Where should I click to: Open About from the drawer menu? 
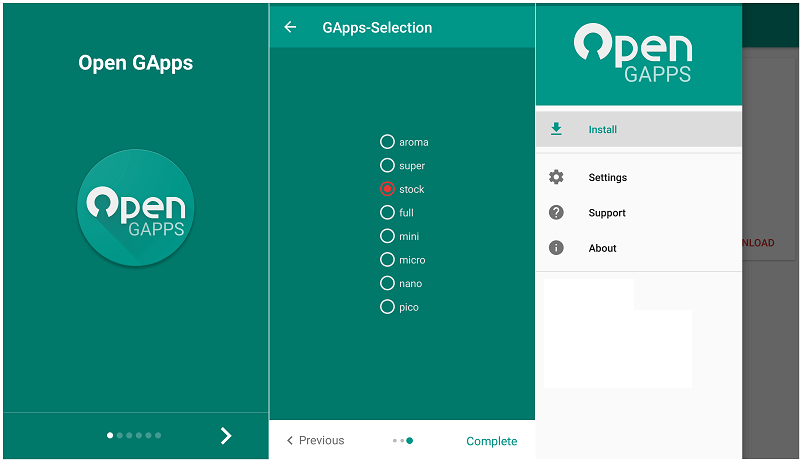(x=639, y=248)
